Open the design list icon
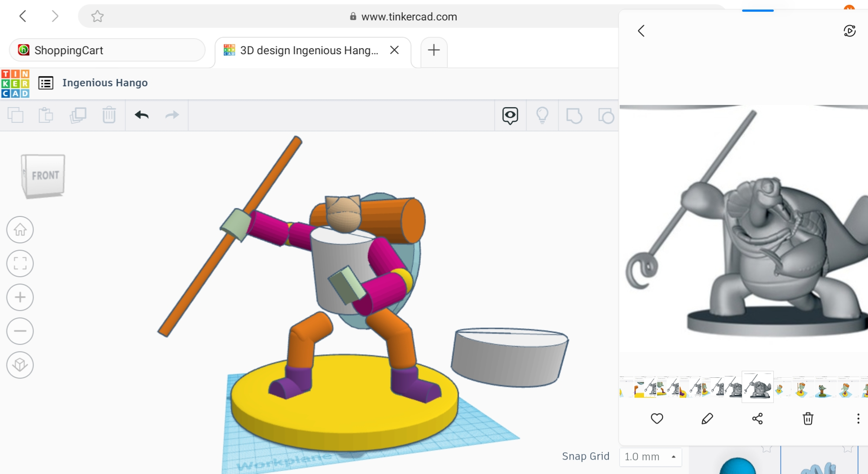Screen dimensions: 868x474 46,83
